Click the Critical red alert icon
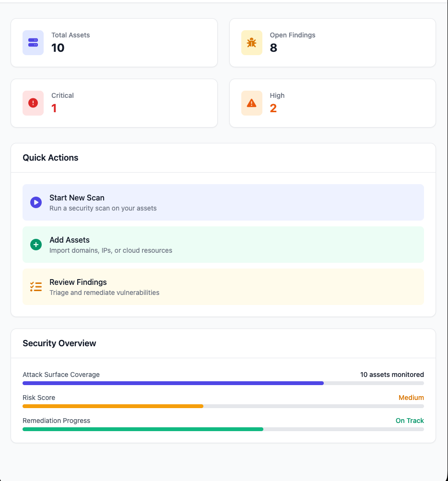This screenshot has height=481, width=448. click(33, 103)
